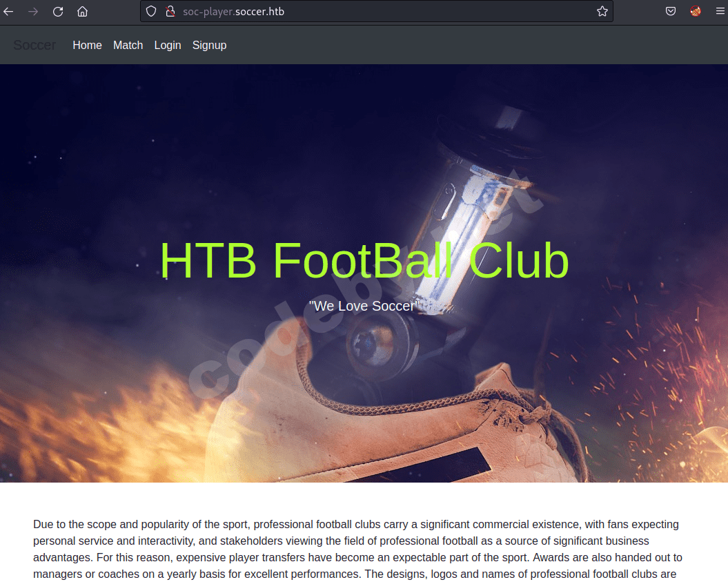
Task: Open the Match navigation item
Action: (x=128, y=45)
